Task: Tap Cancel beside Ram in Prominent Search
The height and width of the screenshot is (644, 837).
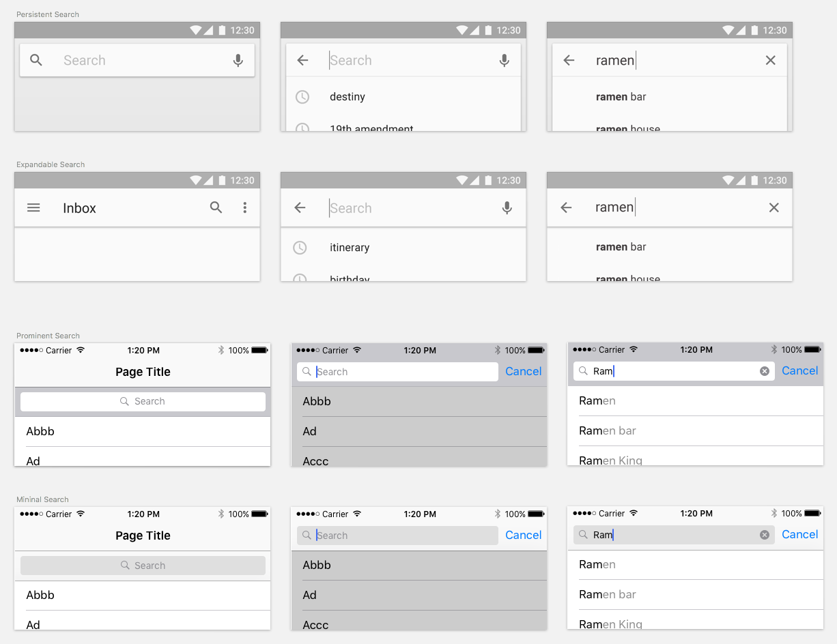Action: [800, 370]
